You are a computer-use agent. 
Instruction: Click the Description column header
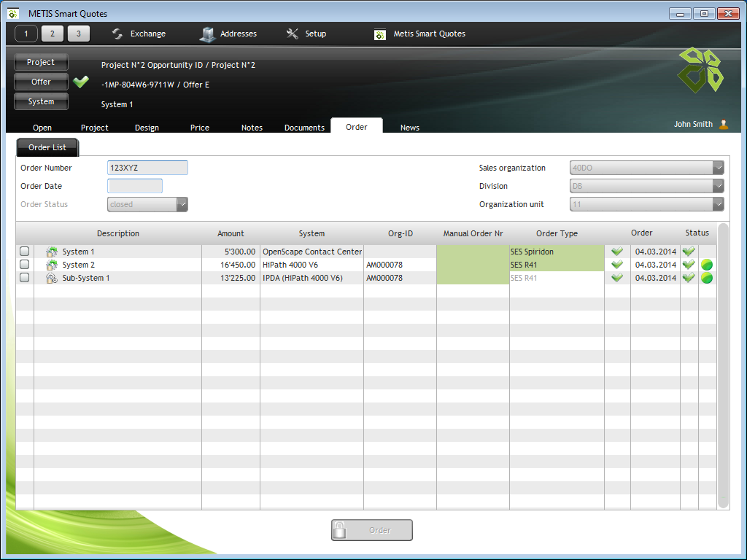tap(118, 233)
